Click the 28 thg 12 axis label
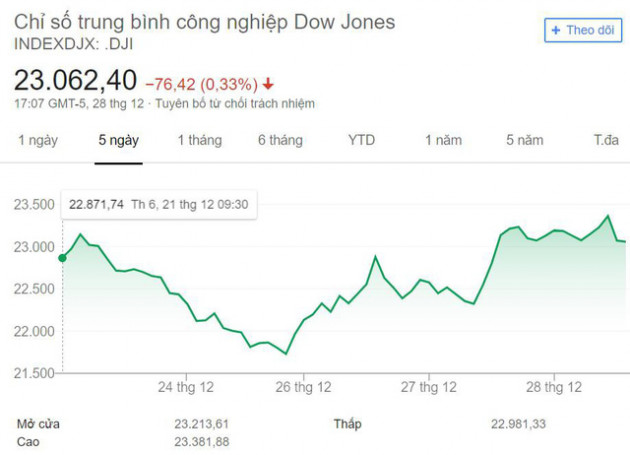 [554, 386]
